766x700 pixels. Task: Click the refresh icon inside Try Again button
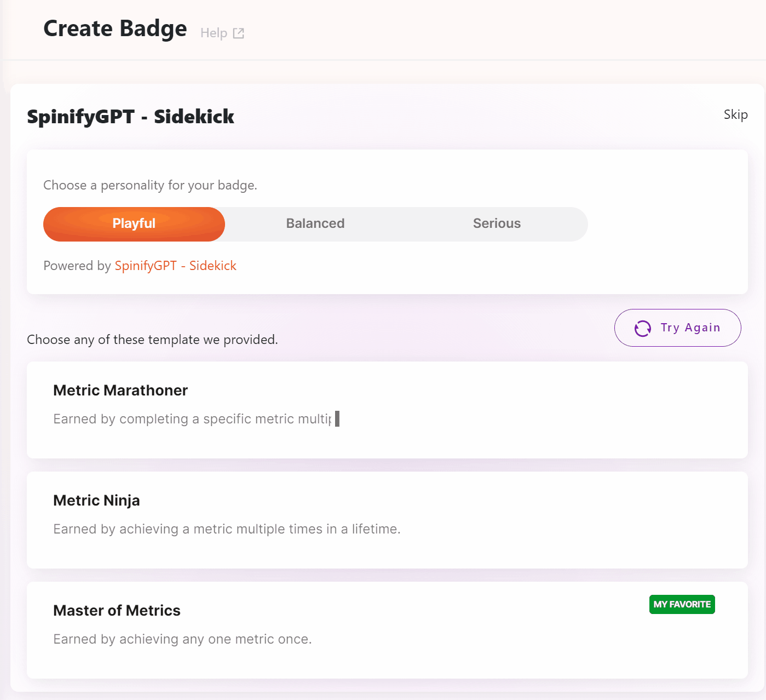click(x=641, y=328)
